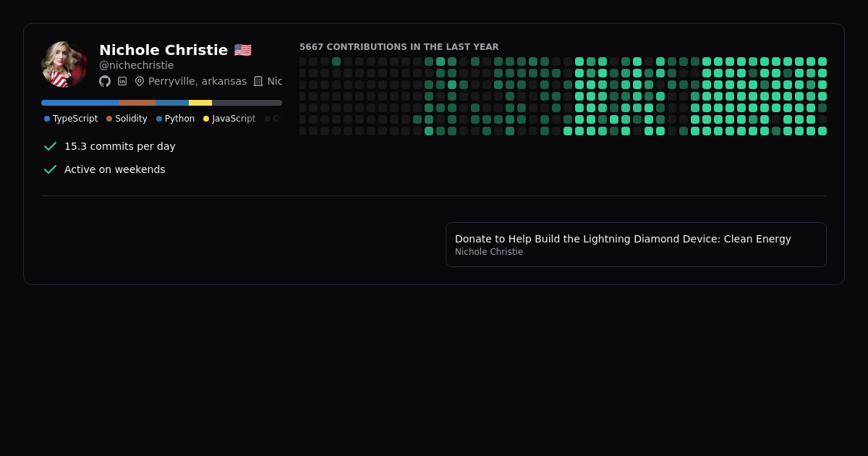The image size is (868, 456).
Task: Click the Active on weekends text
Action: 115,169
